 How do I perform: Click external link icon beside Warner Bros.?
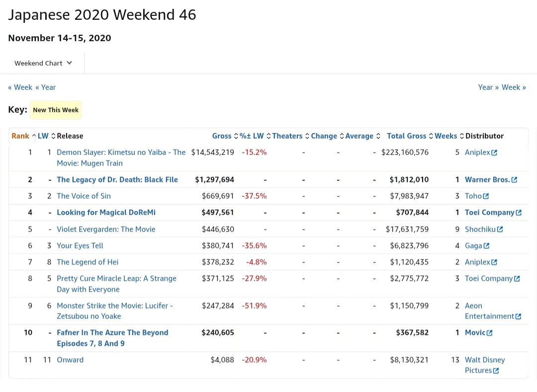click(x=514, y=180)
